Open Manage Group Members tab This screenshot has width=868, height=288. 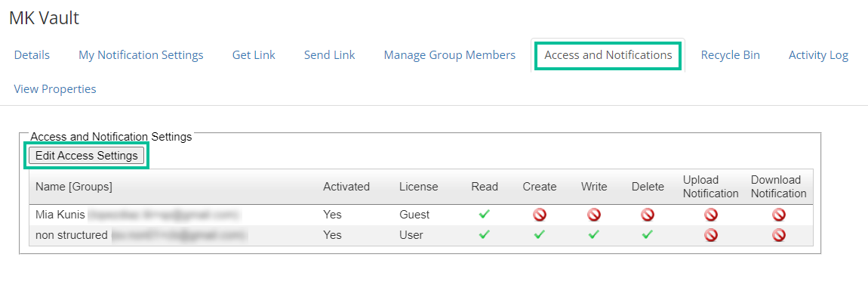450,55
